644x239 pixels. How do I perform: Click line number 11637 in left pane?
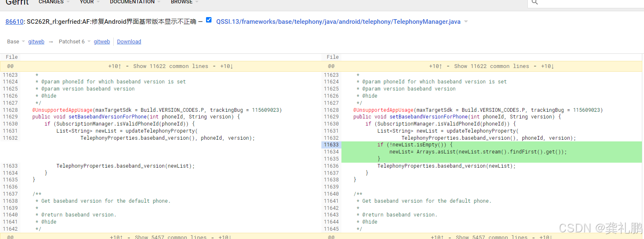10,194
